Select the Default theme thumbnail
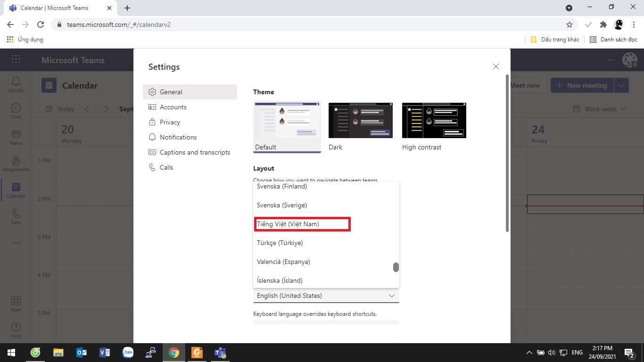The width and height of the screenshot is (644, 362). [x=287, y=120]
